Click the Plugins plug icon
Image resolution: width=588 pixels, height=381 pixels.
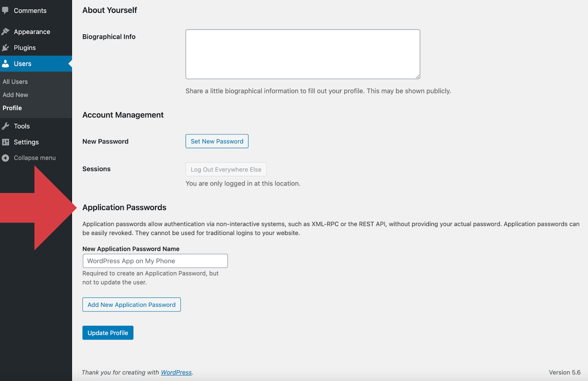click(5, 47)
